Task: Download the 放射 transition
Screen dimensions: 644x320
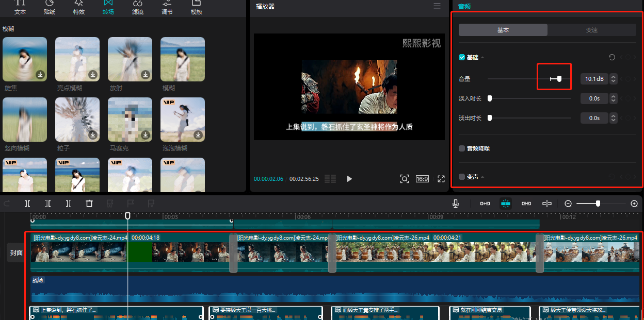Action: [146, 75]
